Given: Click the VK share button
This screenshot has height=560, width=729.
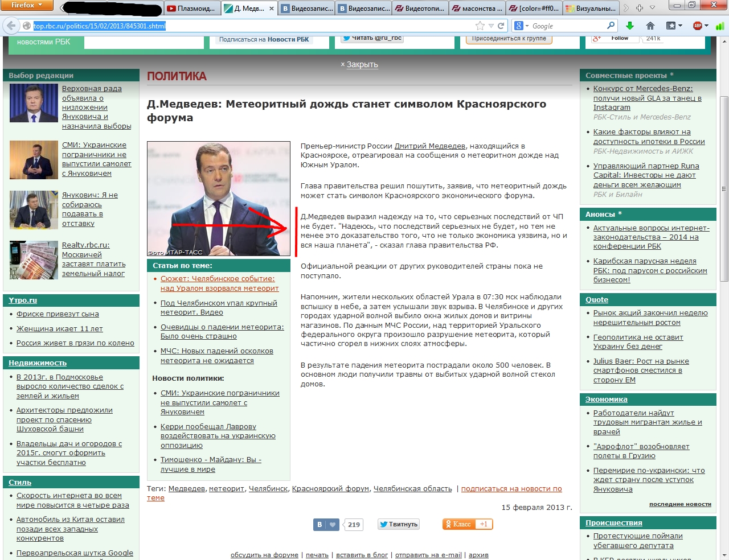Looking at the screenshot, I should click(319, 524).
